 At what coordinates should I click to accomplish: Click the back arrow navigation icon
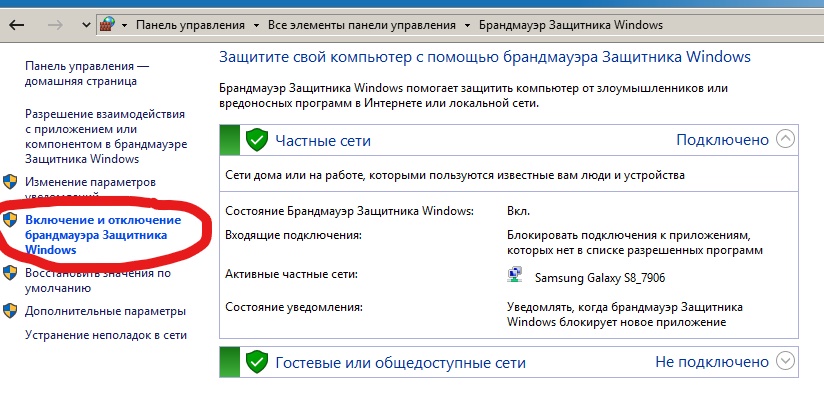tap(17, 25)
